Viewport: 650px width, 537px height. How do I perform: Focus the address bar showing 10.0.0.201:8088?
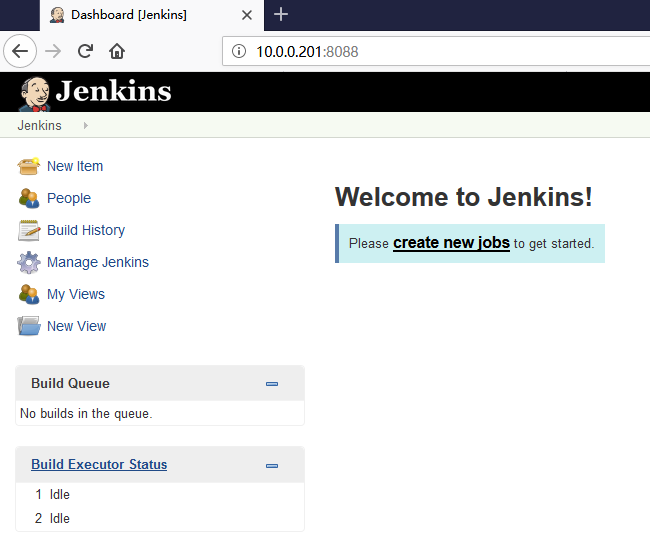pyautogui.click(x=436, y=51)
